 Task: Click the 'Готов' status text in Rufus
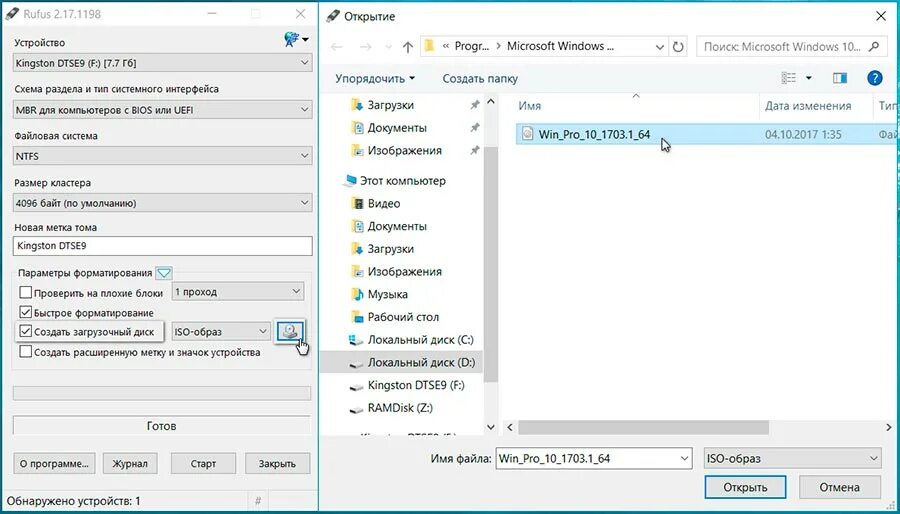(161, 426)
